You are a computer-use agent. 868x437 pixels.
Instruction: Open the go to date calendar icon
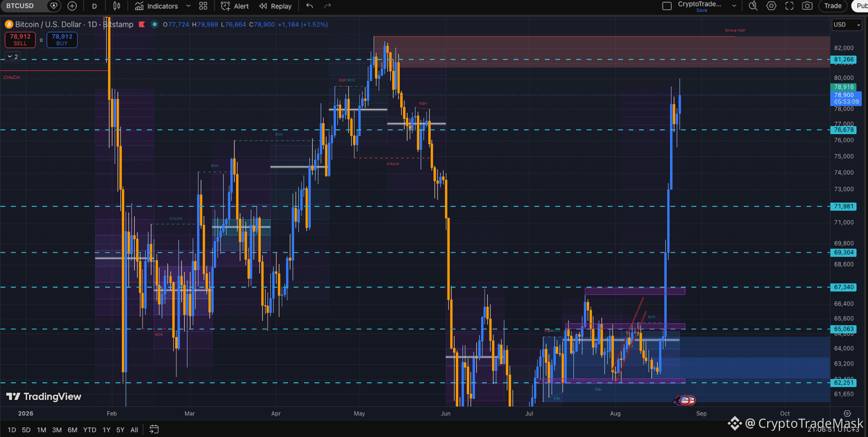click(154, 430)
